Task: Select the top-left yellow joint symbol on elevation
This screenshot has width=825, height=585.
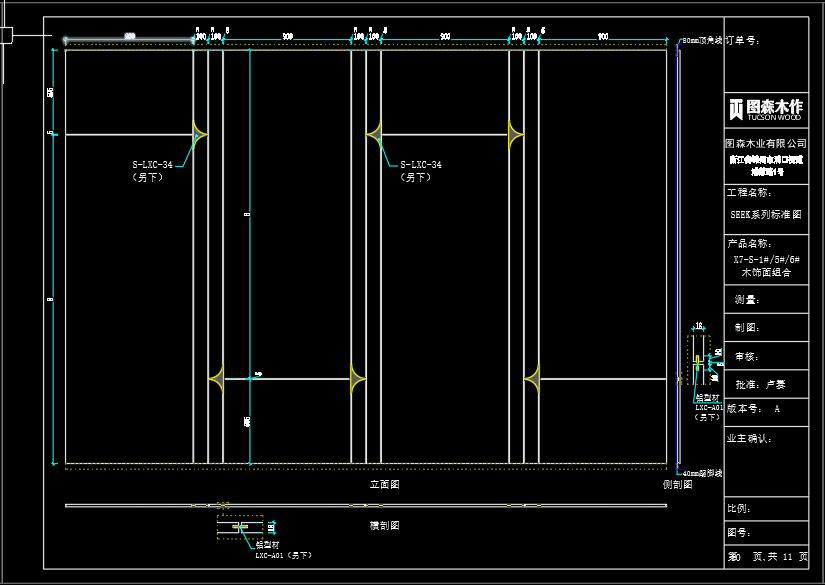Action: 198,132
